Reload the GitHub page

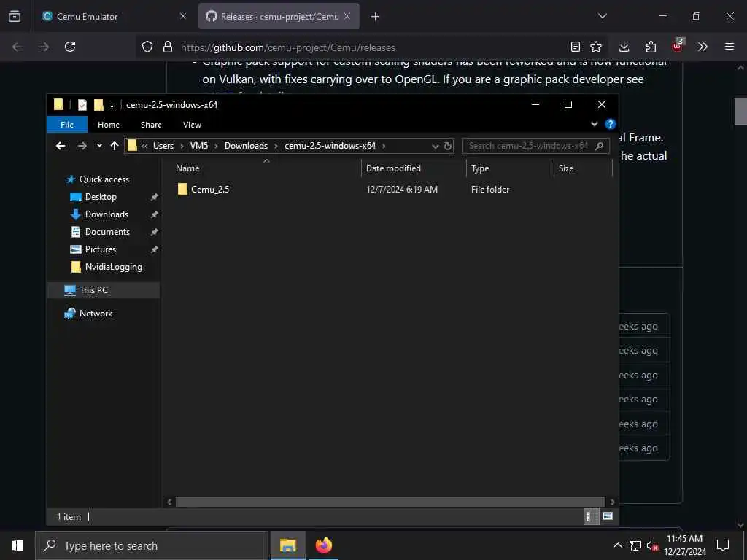[70, 47]
